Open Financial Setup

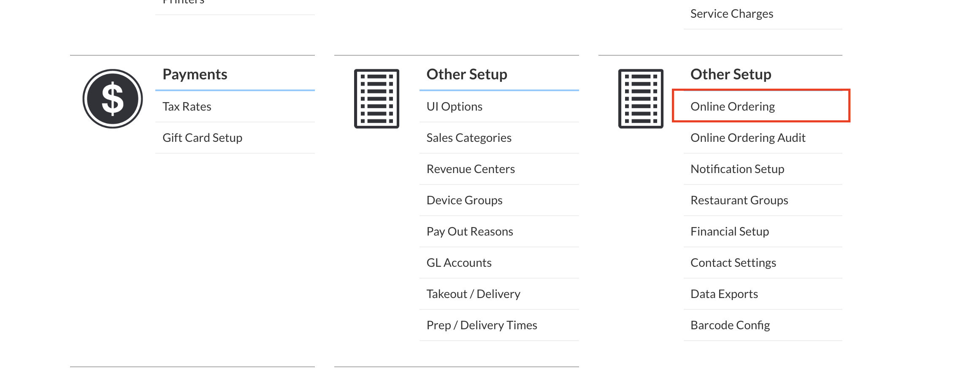coord(730,231)
